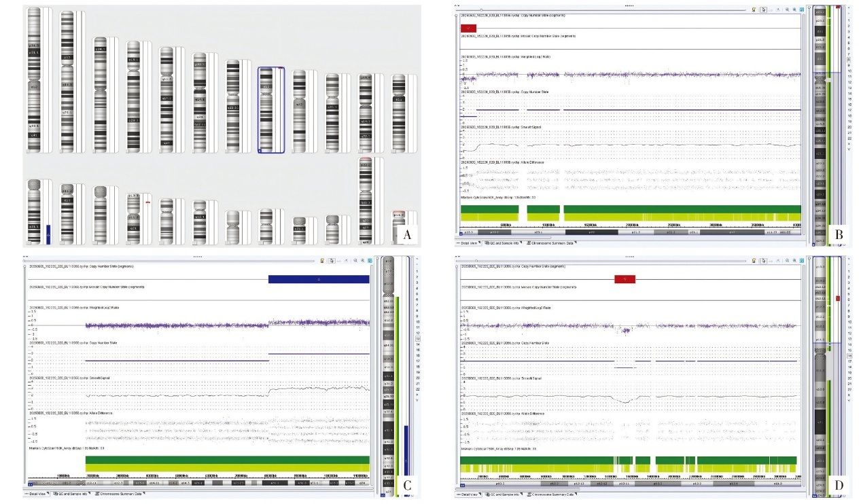Click the rightmost toolbar icon in panel B
Screen dimensions: 861x504
802,10
